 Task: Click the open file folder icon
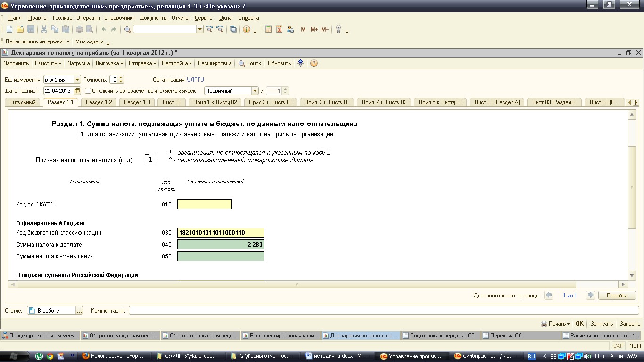pyautogui.click(x=20, y=29)
